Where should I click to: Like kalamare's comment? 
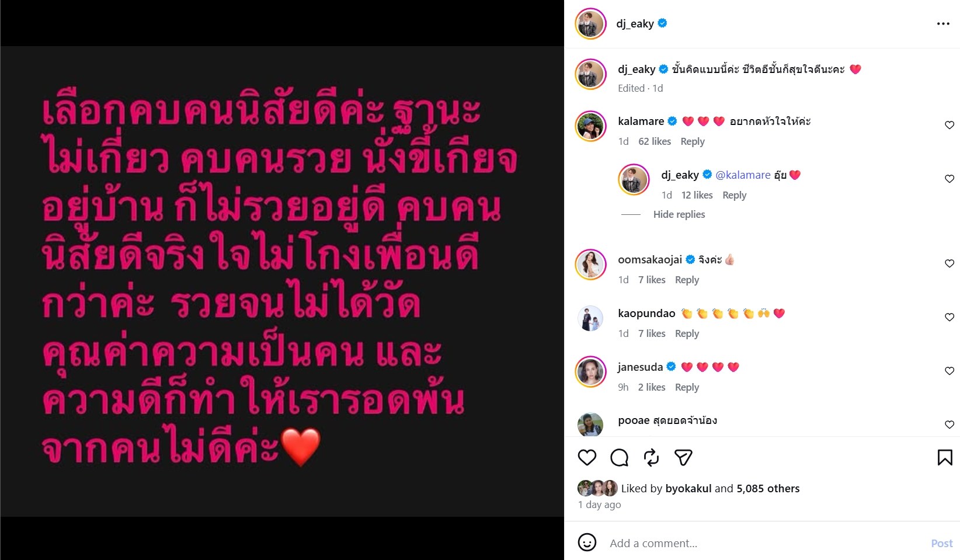point(949,125)
